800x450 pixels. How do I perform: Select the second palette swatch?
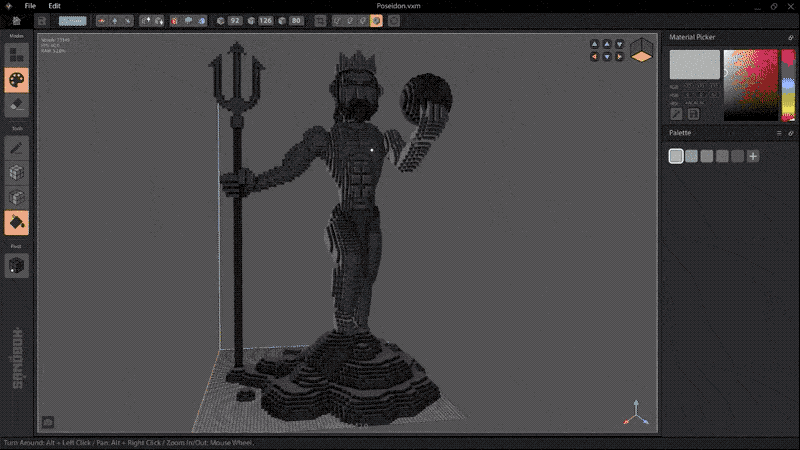(691, 156)
